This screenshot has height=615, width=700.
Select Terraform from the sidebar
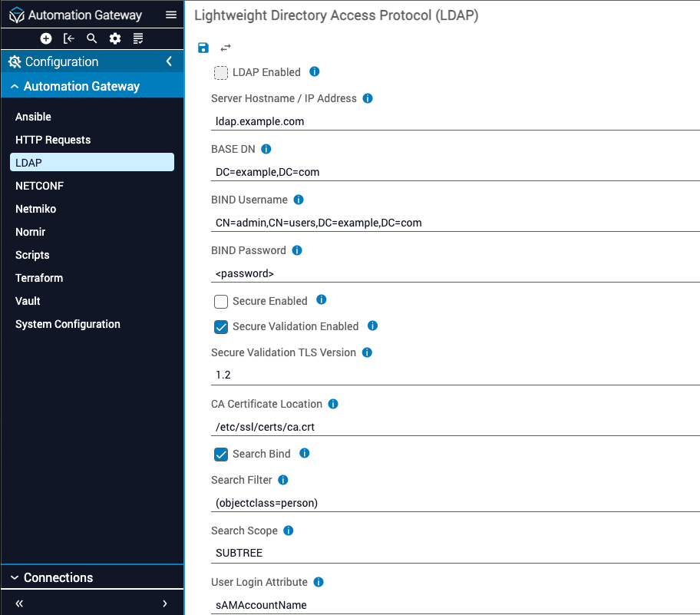tap(39, 278)
